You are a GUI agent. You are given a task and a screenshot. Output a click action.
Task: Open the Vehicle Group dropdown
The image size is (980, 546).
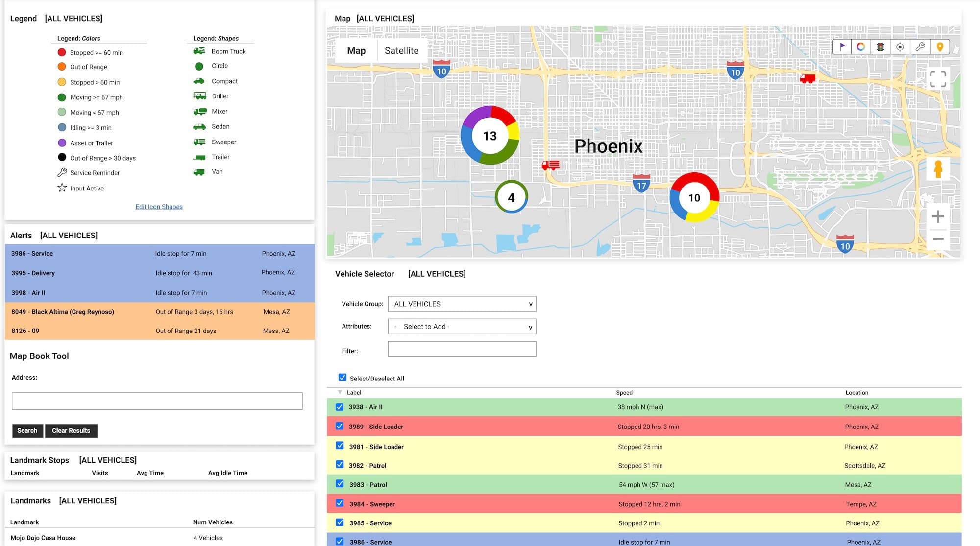(x=462, y=304)
